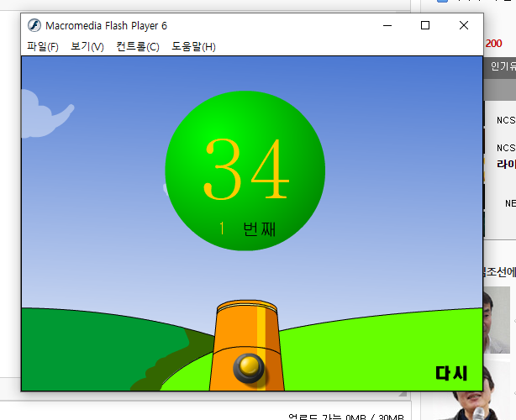Image resolution: width=516 pixels, height=420 pixels.
Task: Click the orange cannon barrel
Action: click(x=248, y=346)
